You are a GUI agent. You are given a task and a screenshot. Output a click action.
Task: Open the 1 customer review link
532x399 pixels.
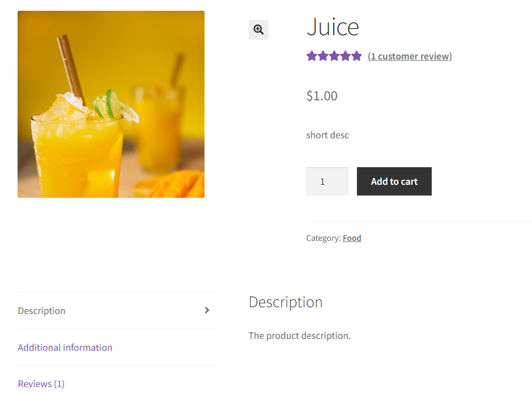[410, 56]
